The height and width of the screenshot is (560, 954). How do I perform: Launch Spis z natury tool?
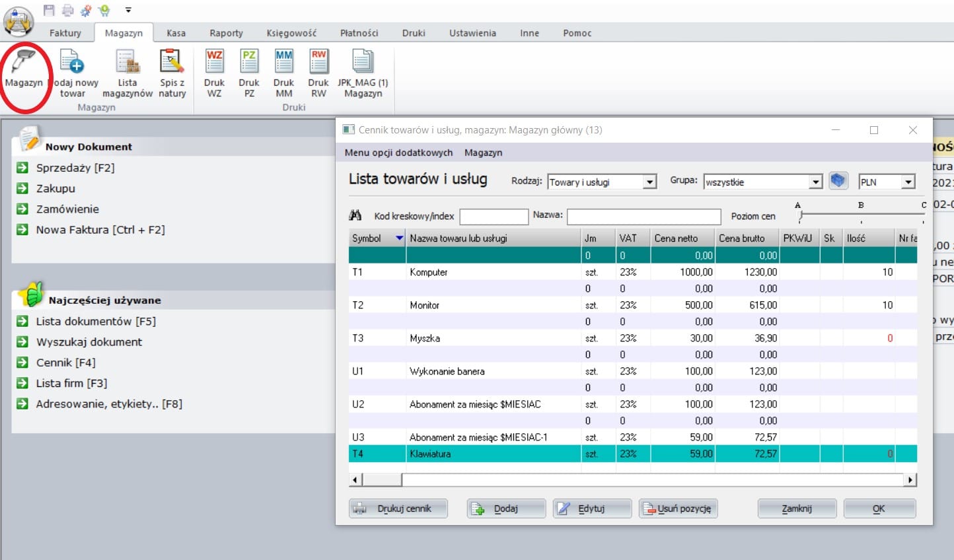(x=172, y=62)
